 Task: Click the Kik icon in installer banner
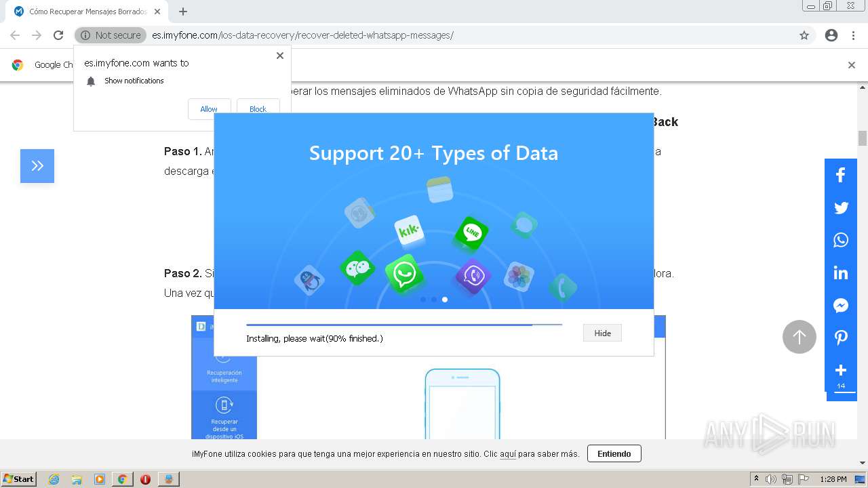coord(410,231)
